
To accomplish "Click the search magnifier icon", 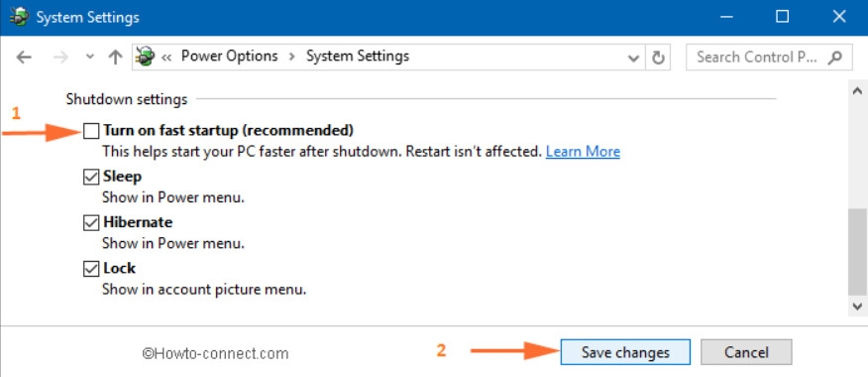I will (x=834, y=57).
